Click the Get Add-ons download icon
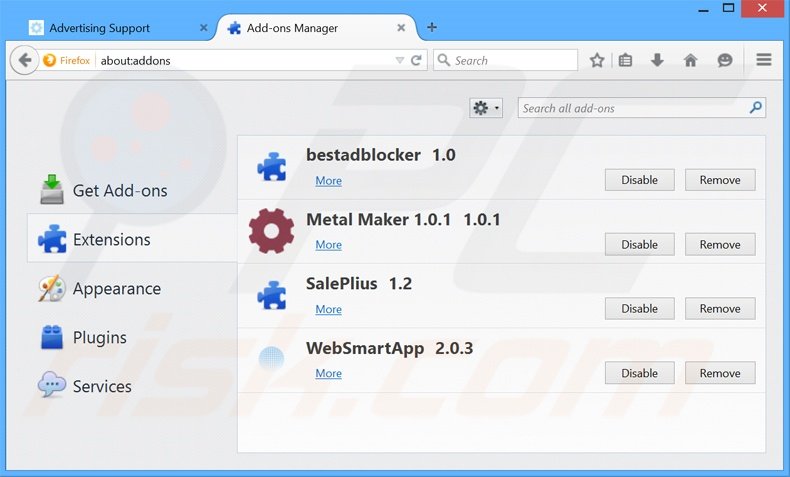The height and width of the screenshot is (477, 790). [51, 189]
